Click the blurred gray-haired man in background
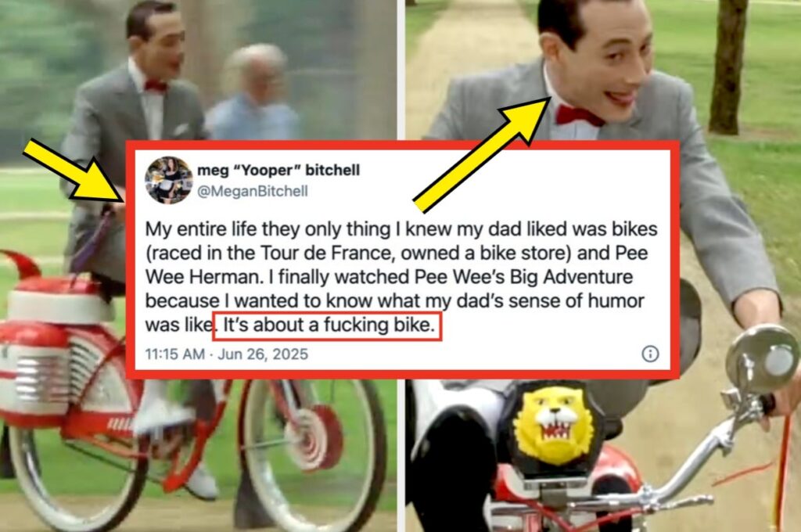 tap(254, 93)
